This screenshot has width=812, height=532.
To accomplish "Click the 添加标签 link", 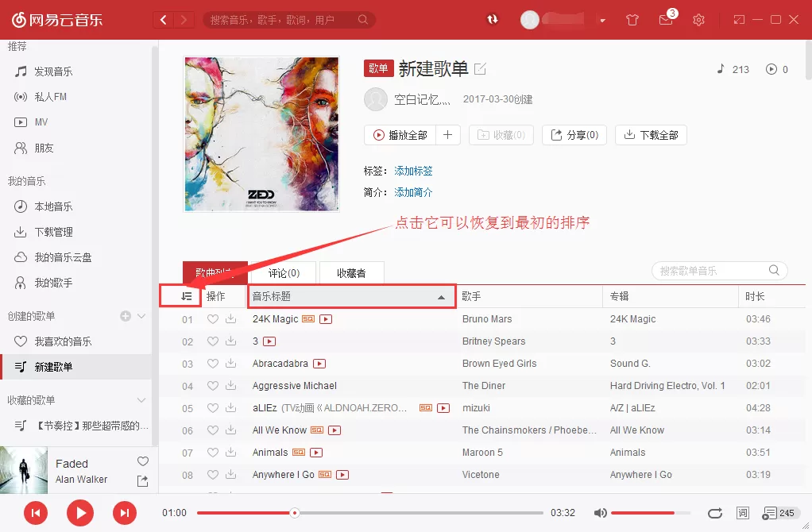I will click(413, 171).
